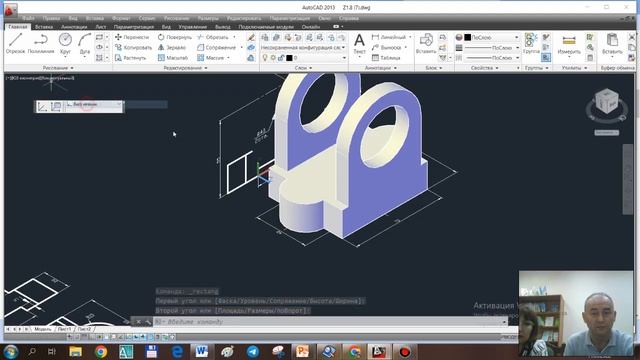Expand the Аннотации panel
The width and height of the screenshot is (640, 360).
coord(380,68)
